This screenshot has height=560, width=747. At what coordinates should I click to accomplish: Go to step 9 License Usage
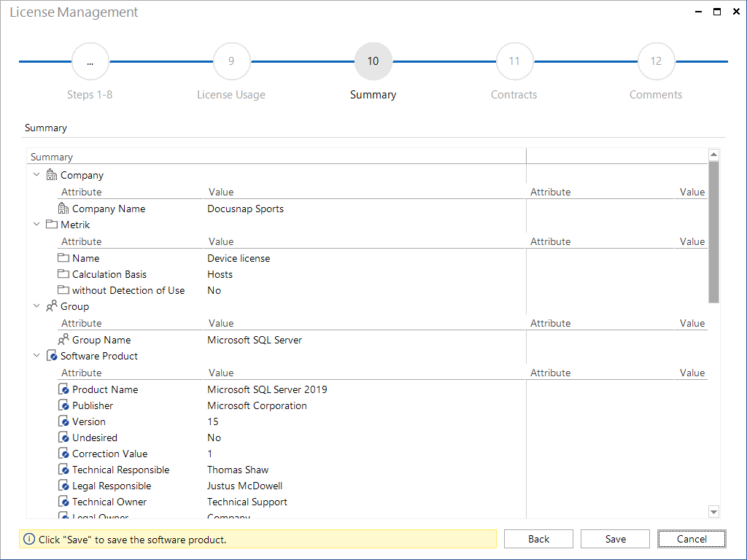[x=231, y=61]
